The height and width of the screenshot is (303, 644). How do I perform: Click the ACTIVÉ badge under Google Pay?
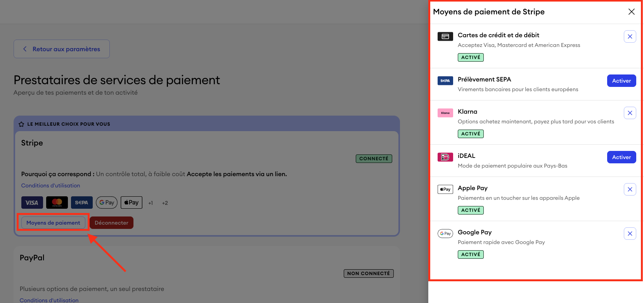pos(471,255)
